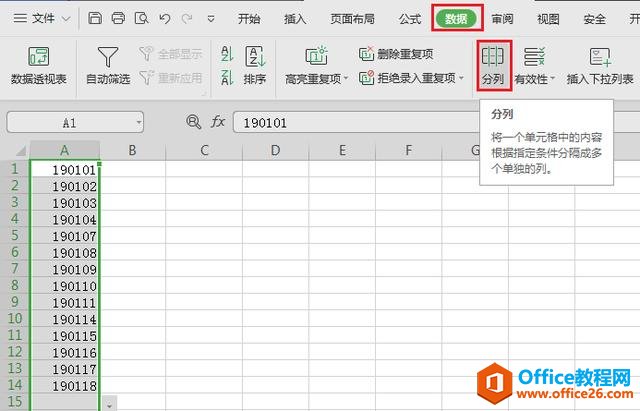The height and width of the screenshot is (411, 640).
Task: Click the fx insert function icon
Action: pyautogui.click(x=218, y=122)
